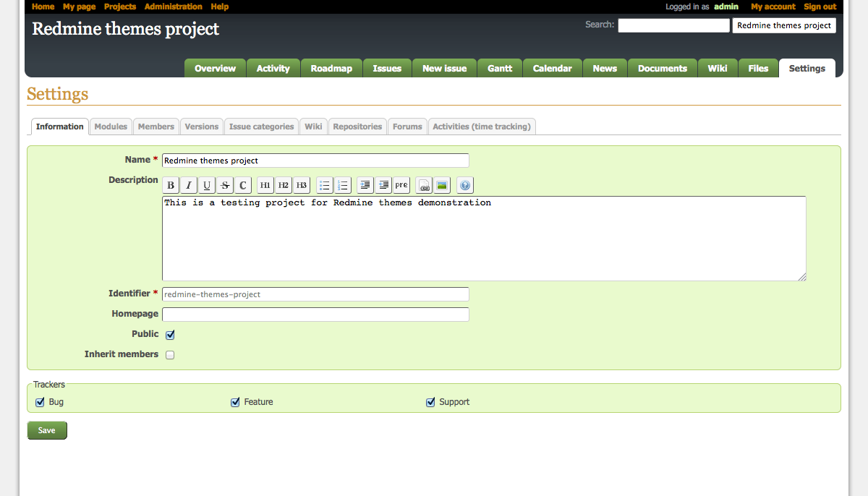This screenshot has height=496, width=868.
Task: Insert inline code with C button
Action: pos(243,186)
